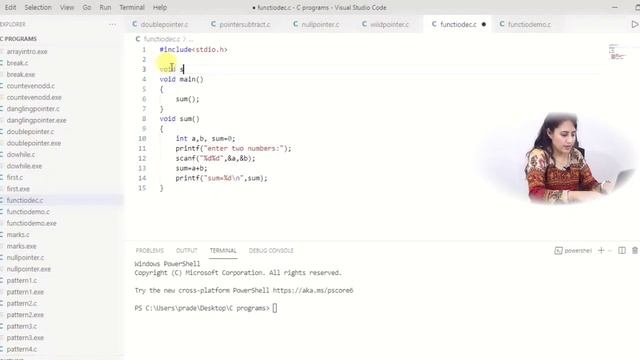Viewport: 640px width, 360px height.
Task: Open the Run menu
Action: coord(105,7)
